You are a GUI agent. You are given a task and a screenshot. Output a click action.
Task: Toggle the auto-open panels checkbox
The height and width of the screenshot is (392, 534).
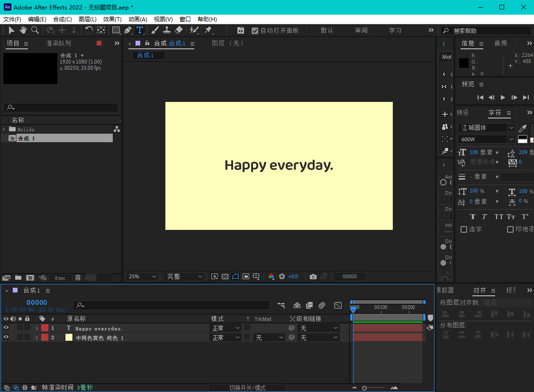pos(255,30)
